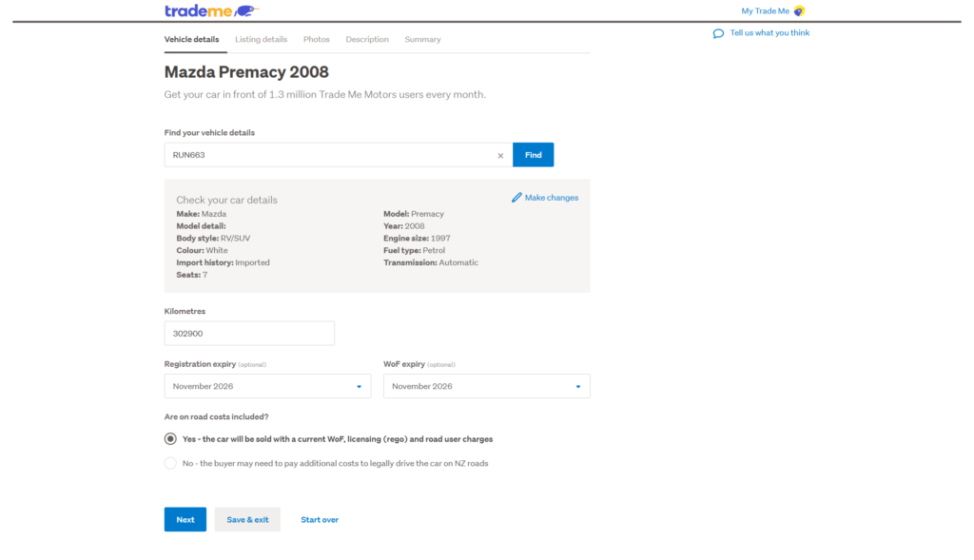The height and width of the screenshot is (560, 974).
Task: Click the Year: 2008 text
Action: (x=403, y=226)
